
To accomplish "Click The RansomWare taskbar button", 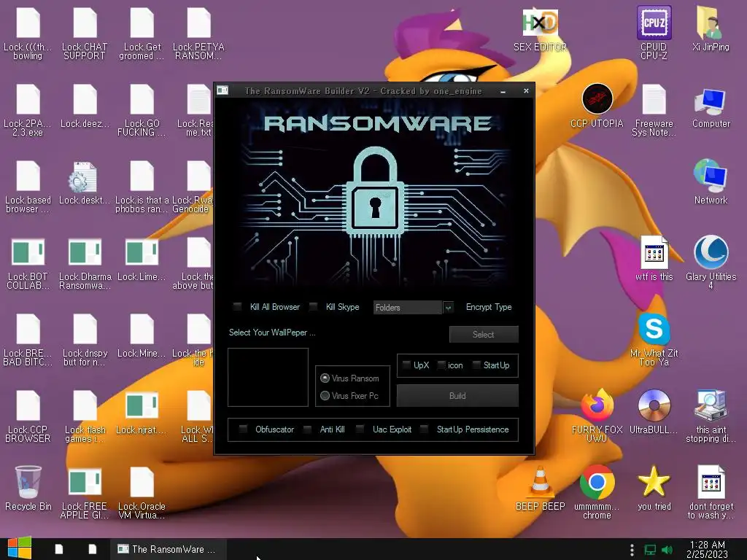I will click(169, 549).
